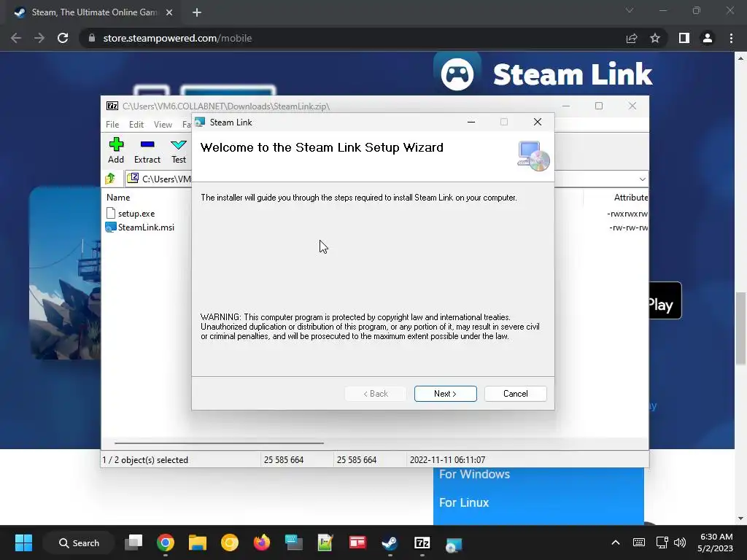The height and width of the screenshot is (560, 747).
Task: Click For Linux download link
Action: click(463, 502)
